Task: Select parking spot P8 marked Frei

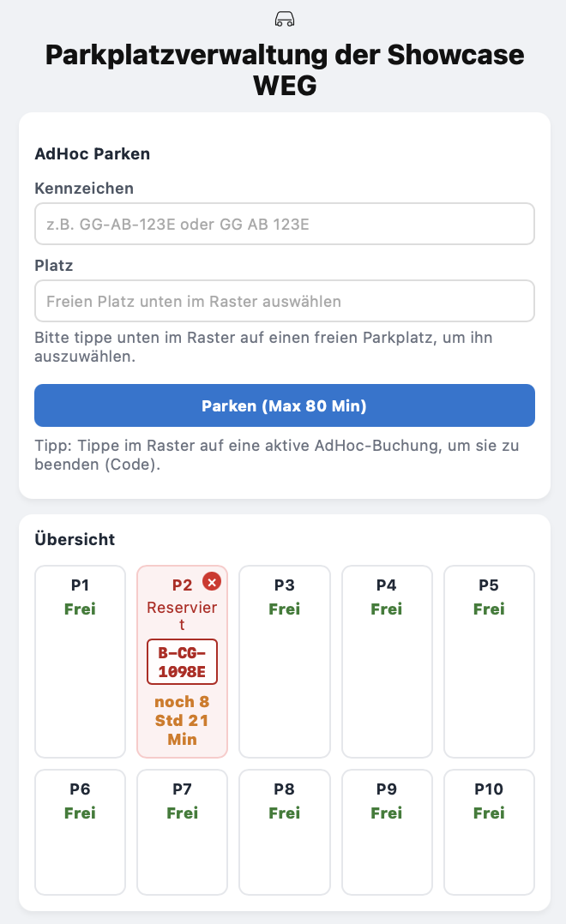Action: 284,831
